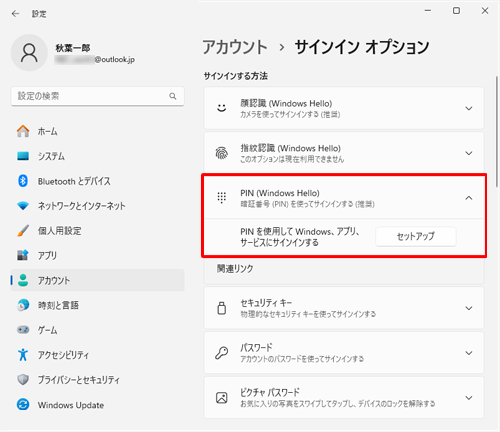
Task: Click the vertical scrollbar on right
Action: coord(497,132)
